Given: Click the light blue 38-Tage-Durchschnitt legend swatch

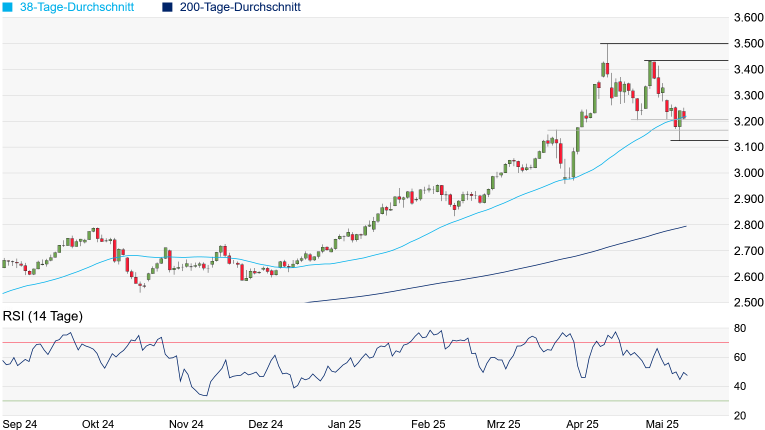Looking at the screenshot, I should tap(7, 7).
